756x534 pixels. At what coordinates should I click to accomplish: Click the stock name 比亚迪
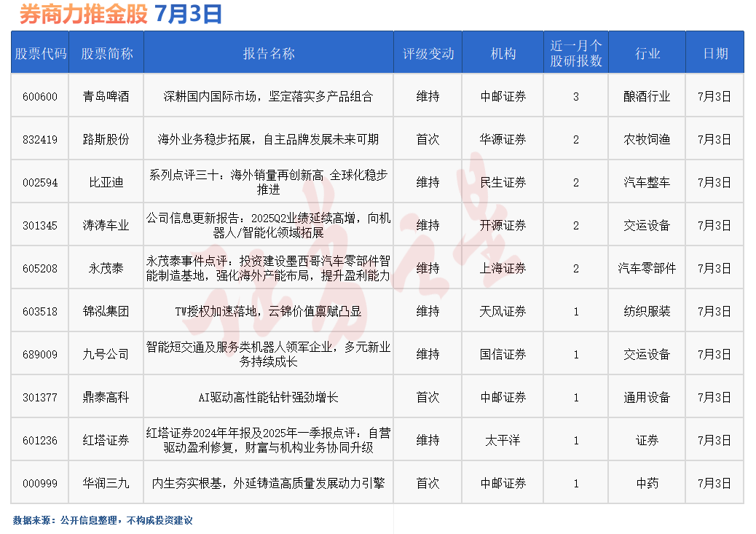[x=106, y=182]
